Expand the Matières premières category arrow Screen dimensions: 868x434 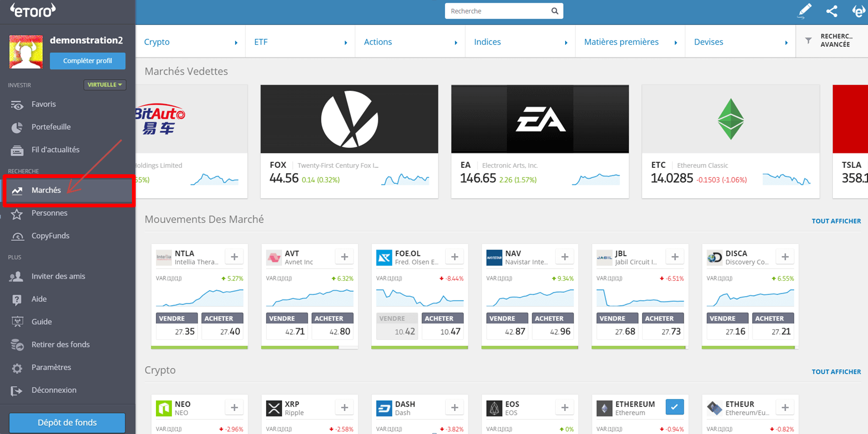click(x=676, y=43)
